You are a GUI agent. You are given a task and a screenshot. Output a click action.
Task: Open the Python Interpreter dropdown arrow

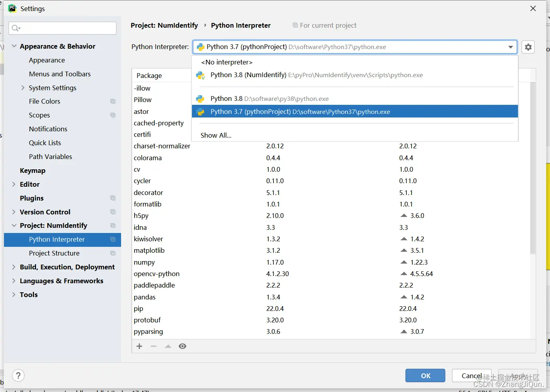click(510, 47)
